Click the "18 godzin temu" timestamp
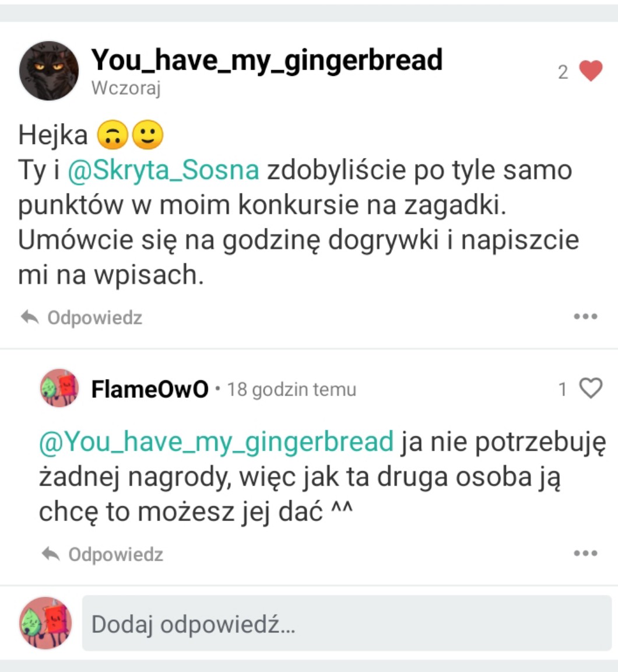This screenshot has height=672, width=618. [292, 389]
